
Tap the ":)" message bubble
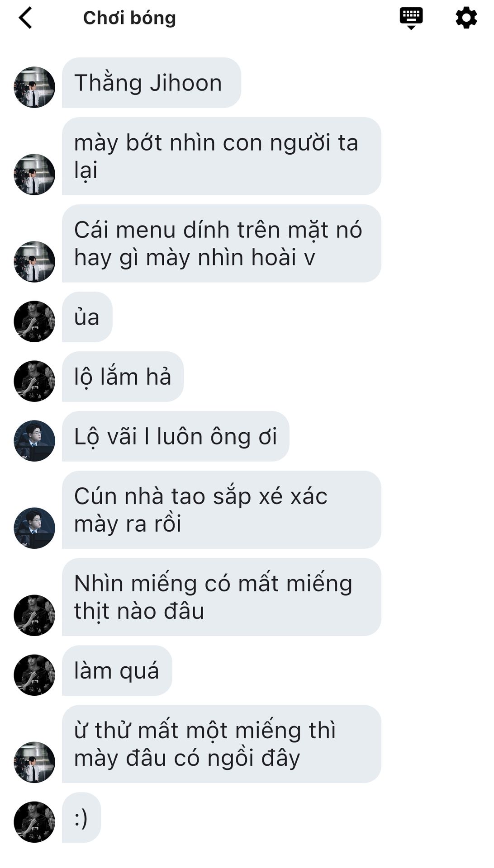pos(81,817)
